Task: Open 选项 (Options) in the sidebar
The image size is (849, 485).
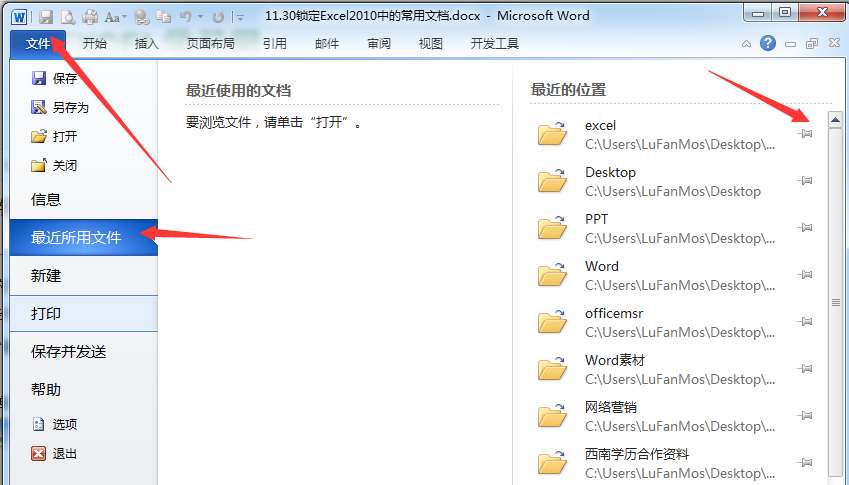Action: [64, 424]
